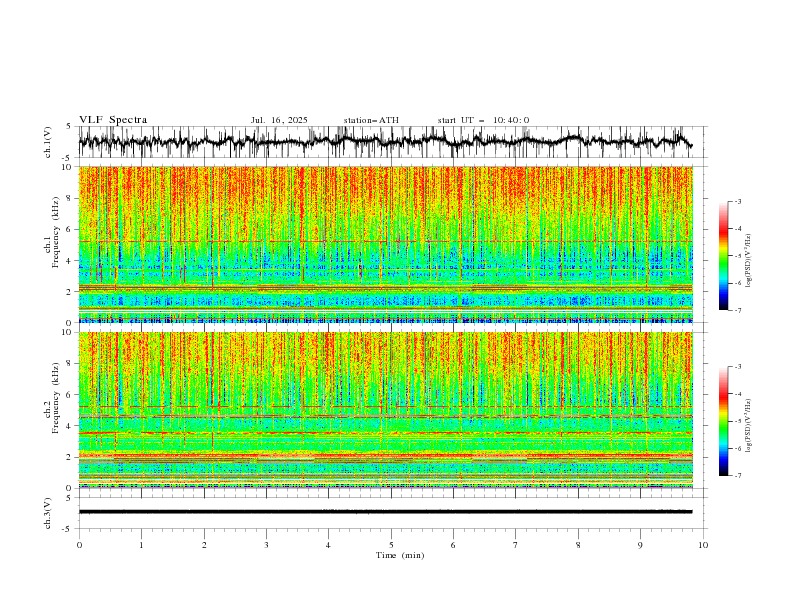The width and height of the screenshot is (792, 612).
Task: Click the lower color scale bar
Action: pos(723,421)
